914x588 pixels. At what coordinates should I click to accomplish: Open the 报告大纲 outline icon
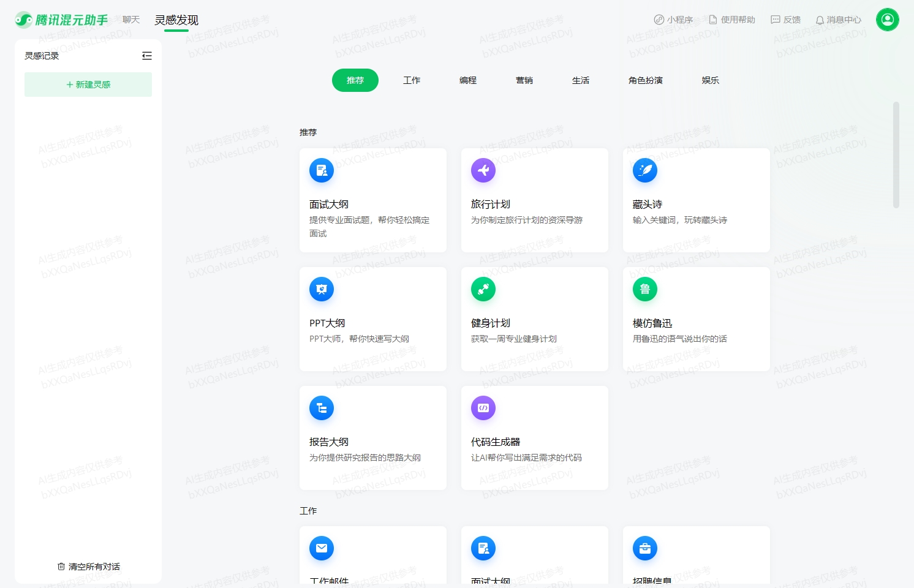point(322,408)
